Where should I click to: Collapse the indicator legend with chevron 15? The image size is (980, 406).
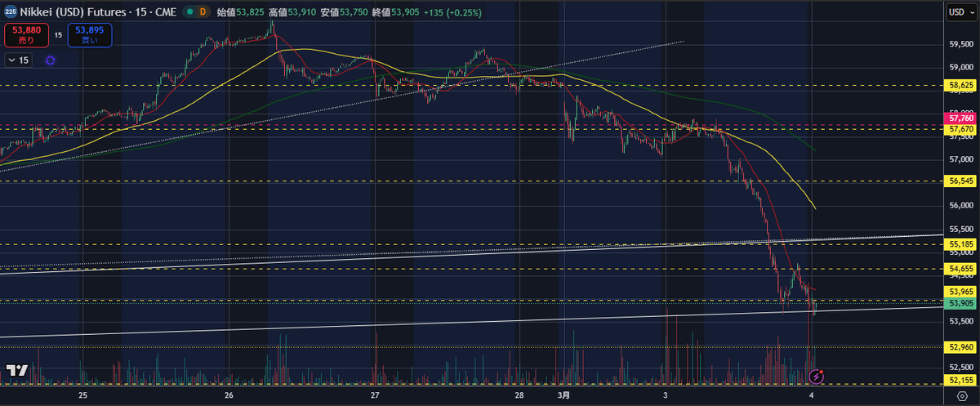pos(18,60)
